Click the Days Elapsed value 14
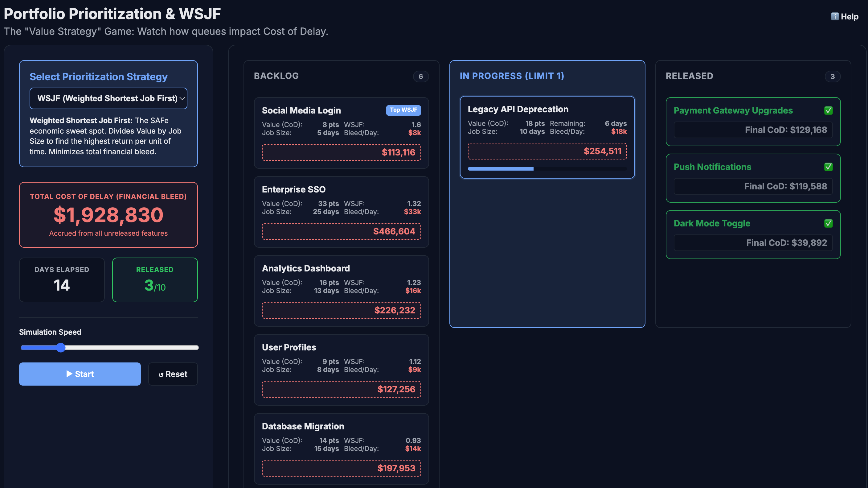Viewport: 868px width, 488px height. point(62,285)
